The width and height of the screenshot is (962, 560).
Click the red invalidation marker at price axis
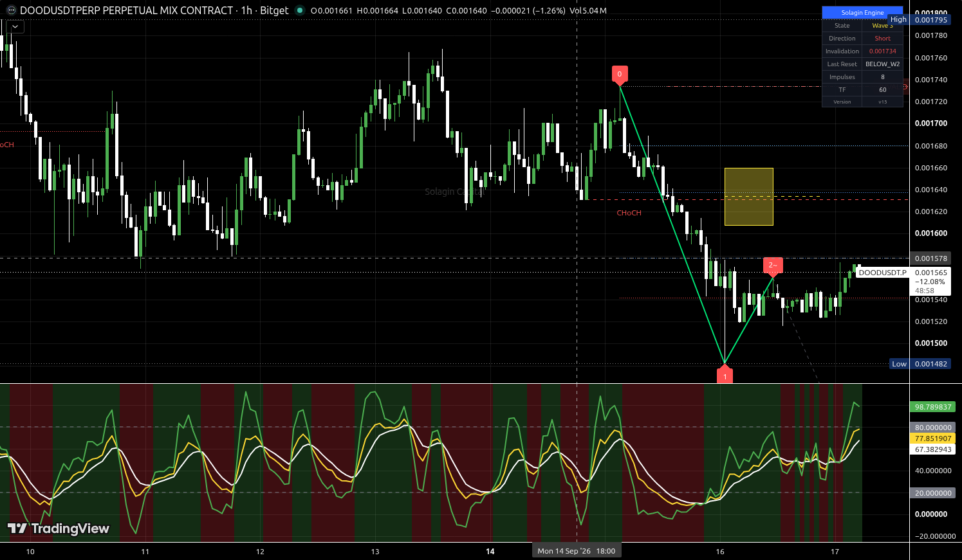[x=905, y=86]
